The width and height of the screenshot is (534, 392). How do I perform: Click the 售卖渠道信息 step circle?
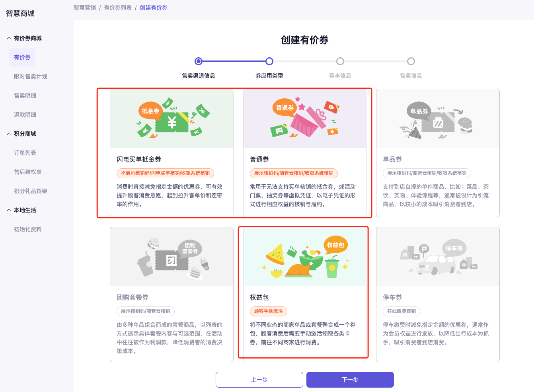coord(199,61)
